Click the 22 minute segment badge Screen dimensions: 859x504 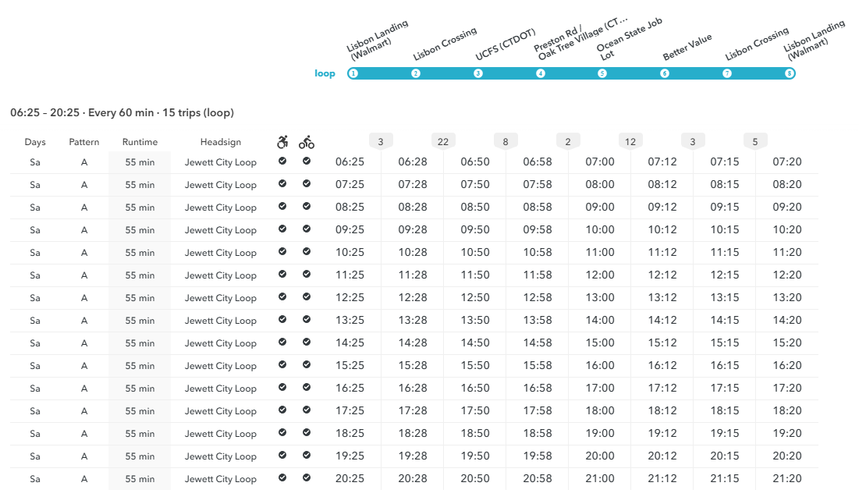[x=443, y=142]
